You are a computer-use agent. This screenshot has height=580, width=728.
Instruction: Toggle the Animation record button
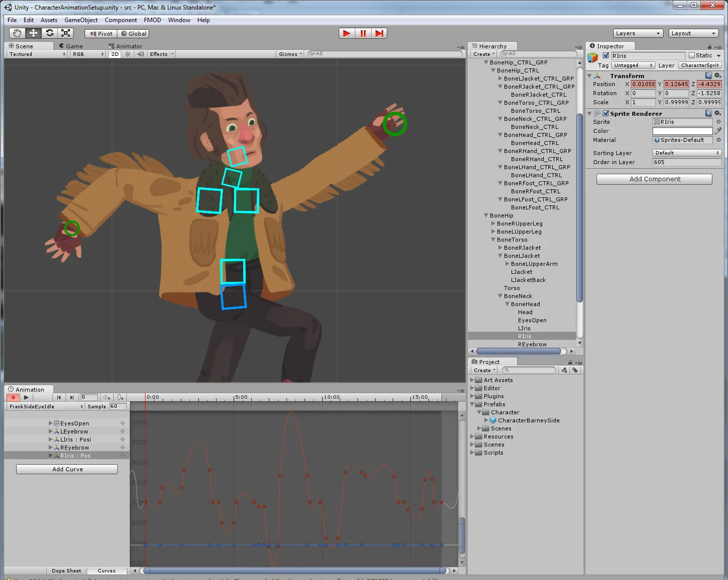point(13,397)
